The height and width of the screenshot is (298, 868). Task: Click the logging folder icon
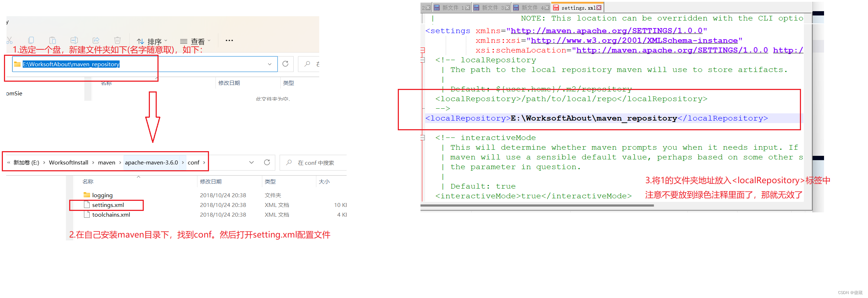click(x=86, y=195)
